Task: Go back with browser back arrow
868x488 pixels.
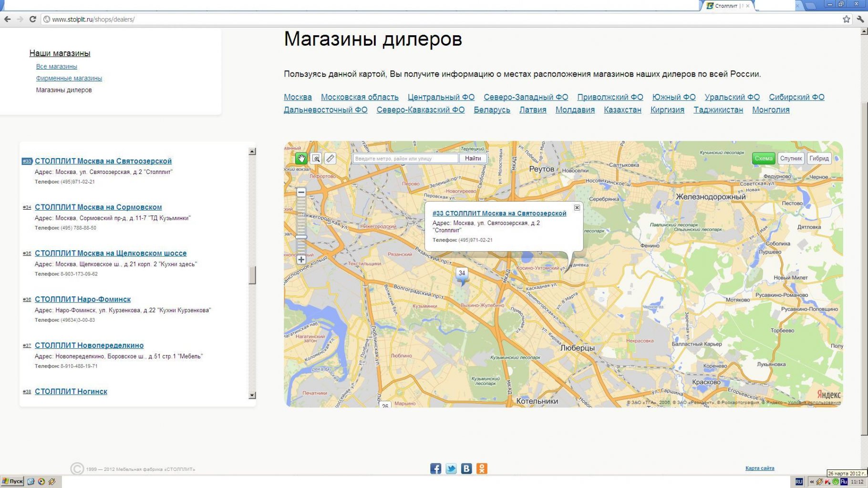Action: click(7, 19)
